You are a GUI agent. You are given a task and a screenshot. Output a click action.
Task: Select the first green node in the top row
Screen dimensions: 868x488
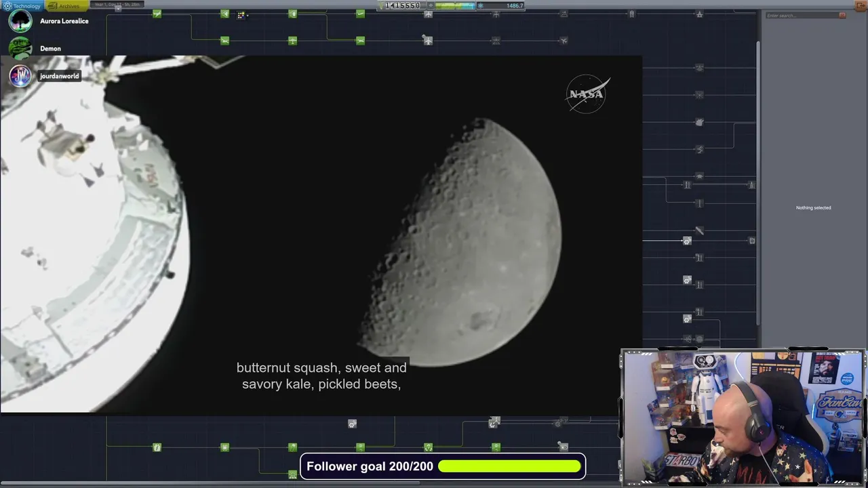coord(157,14)
